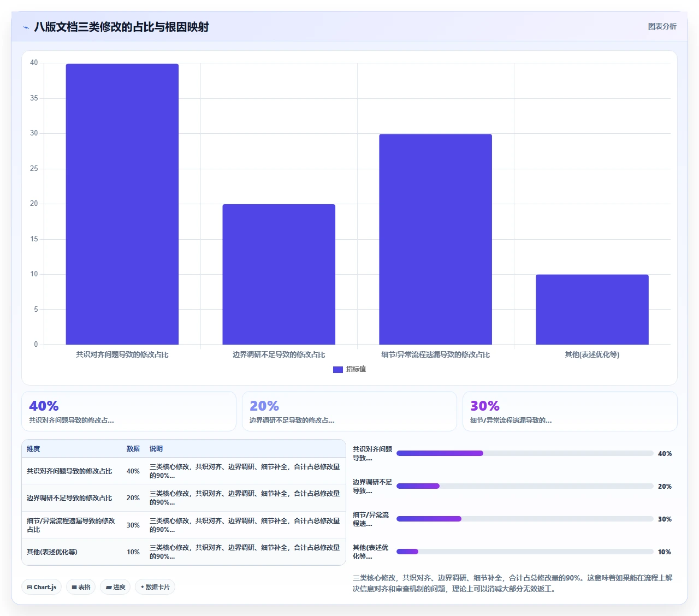This screenshot has height=616, width=699.
Task: Click the 边界调研不足 bar in the chart
Action: pyautogui.click(x=279, y=275)
